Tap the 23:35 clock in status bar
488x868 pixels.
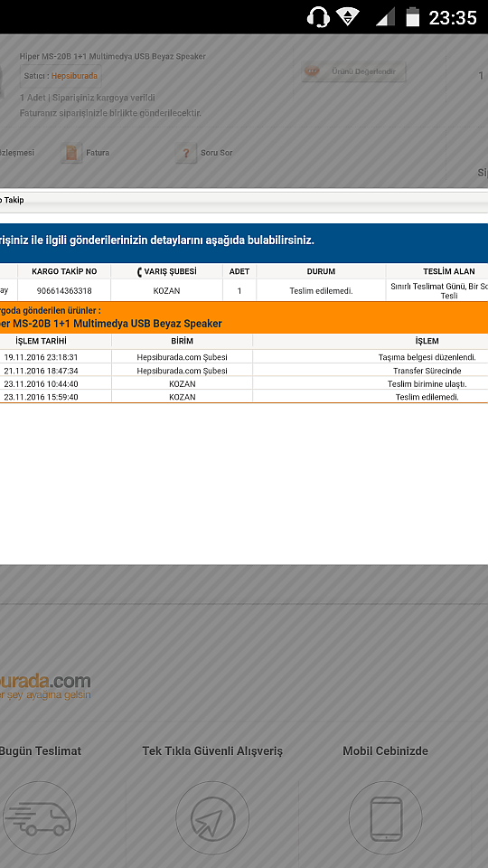click(x=453, y=18)
